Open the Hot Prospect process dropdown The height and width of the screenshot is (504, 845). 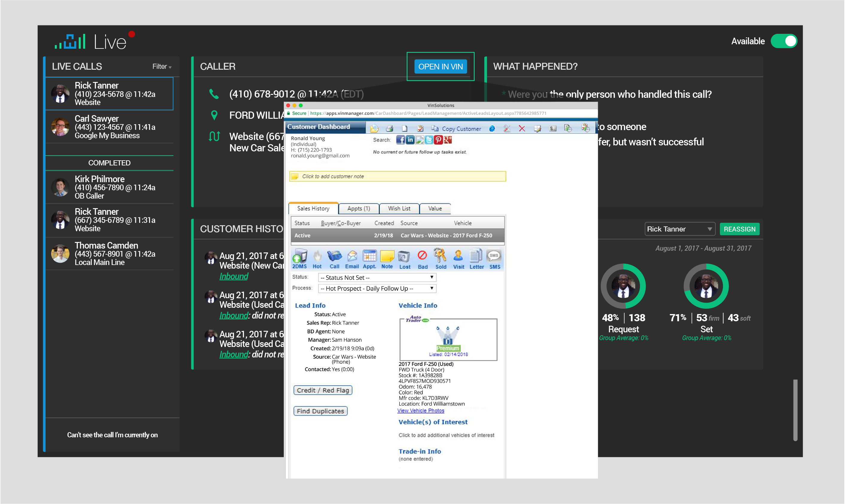coord(377,288)
